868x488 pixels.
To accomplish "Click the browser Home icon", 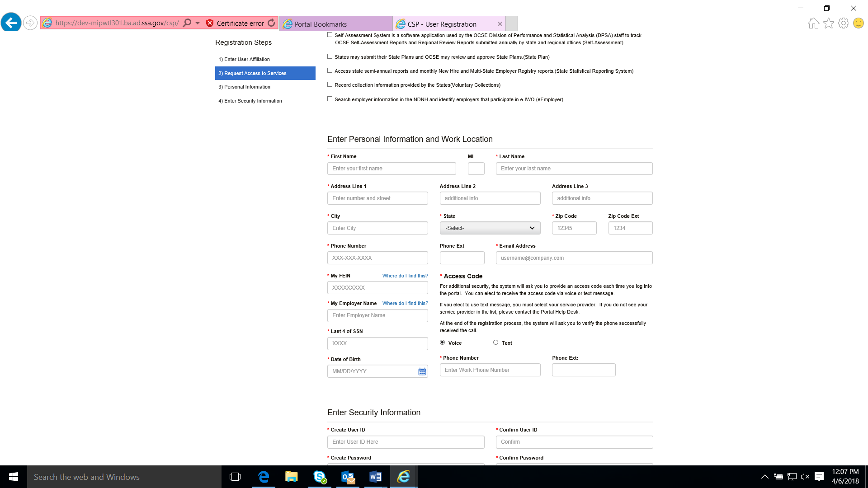I will pos(813,23).
